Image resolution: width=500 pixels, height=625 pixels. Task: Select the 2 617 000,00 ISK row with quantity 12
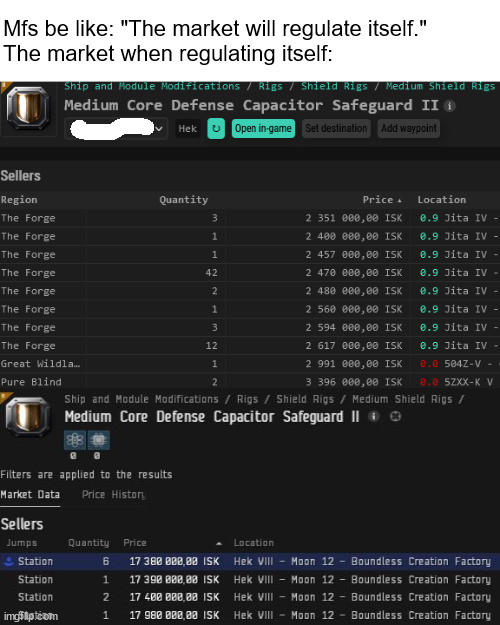click(x=250, y=346)
